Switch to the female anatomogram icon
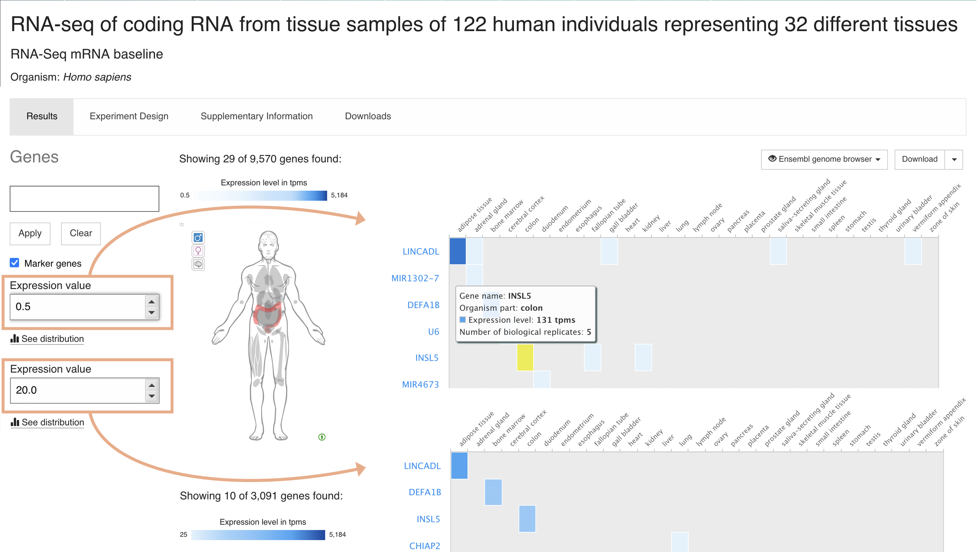This screenshot has width=980, height=552. pos(198,251)
